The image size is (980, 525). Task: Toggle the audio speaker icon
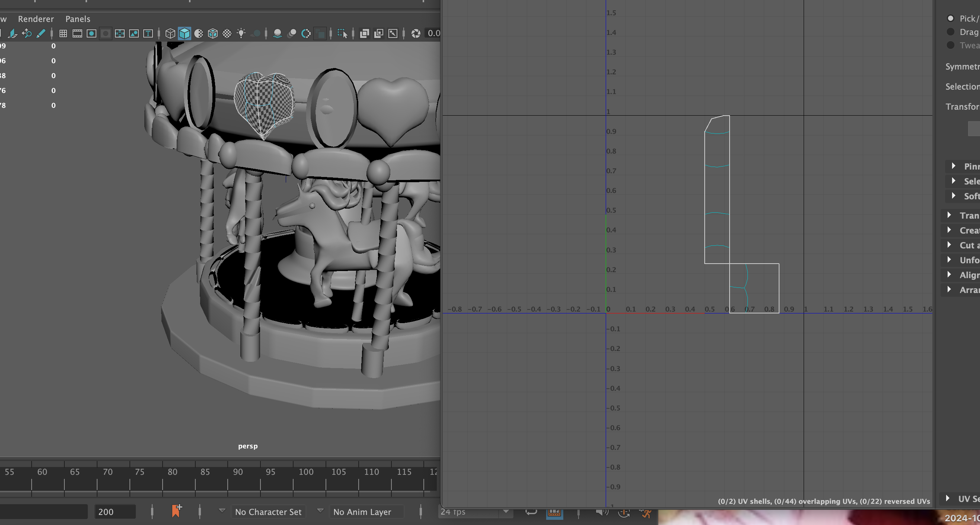point(602,512)
